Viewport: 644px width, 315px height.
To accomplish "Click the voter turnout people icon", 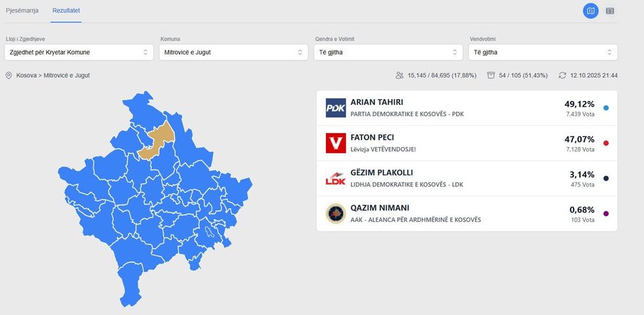I will [x=400, y=75].
